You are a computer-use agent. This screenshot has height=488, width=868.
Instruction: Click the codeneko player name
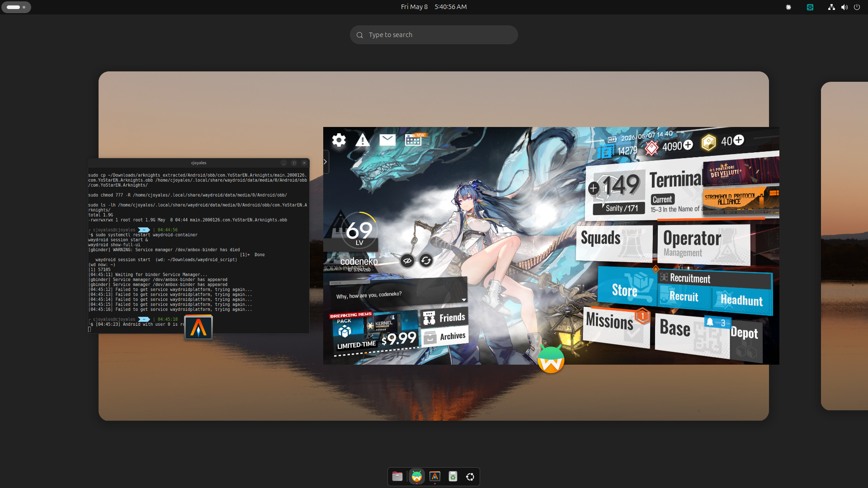[359, 261]
